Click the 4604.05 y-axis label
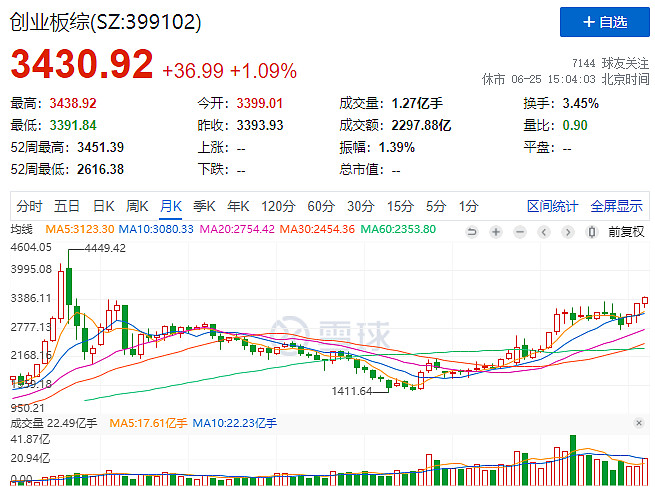The image size is (655, 487). pyautogui.click(x=31, y=247)
